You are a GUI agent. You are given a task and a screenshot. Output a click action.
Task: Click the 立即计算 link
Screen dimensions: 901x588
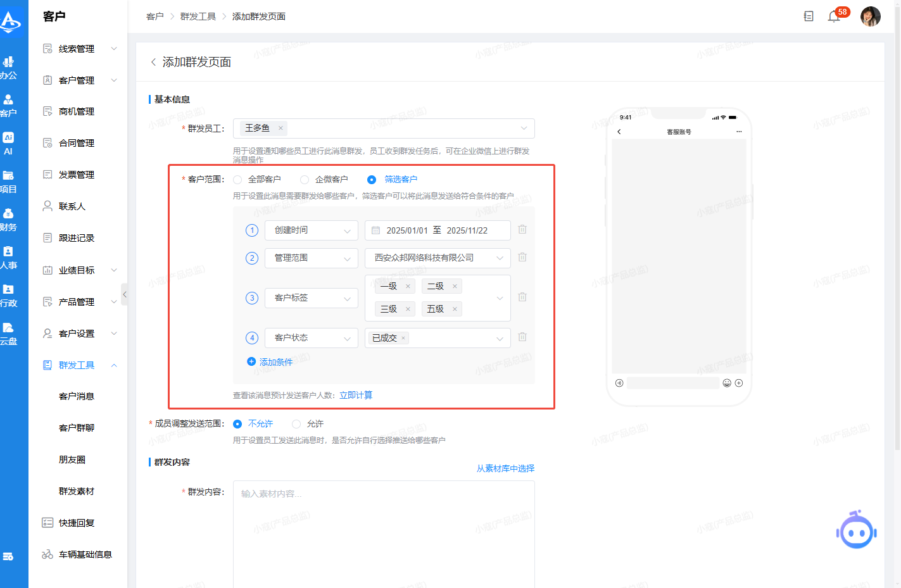point(356,396)
